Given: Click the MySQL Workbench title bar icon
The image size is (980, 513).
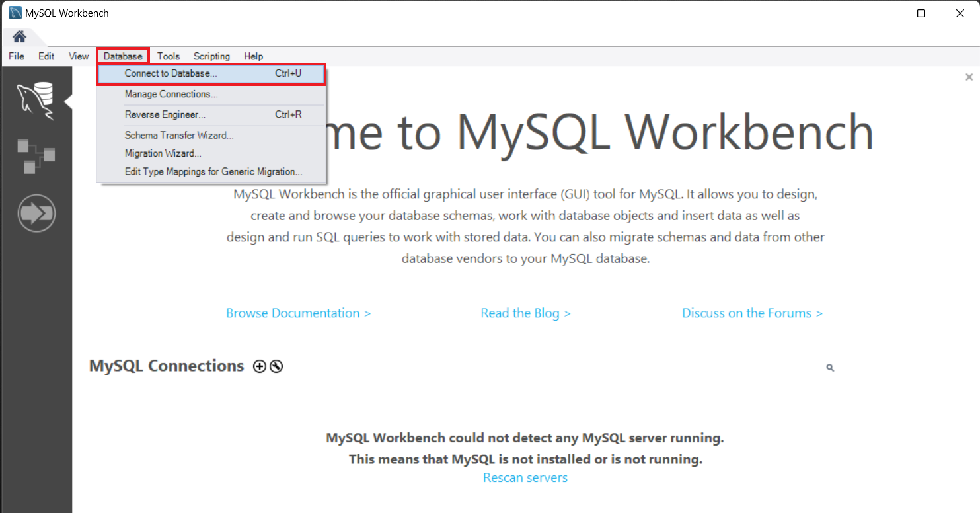Looking at the screenshot, I should click(x=15, y=13).
